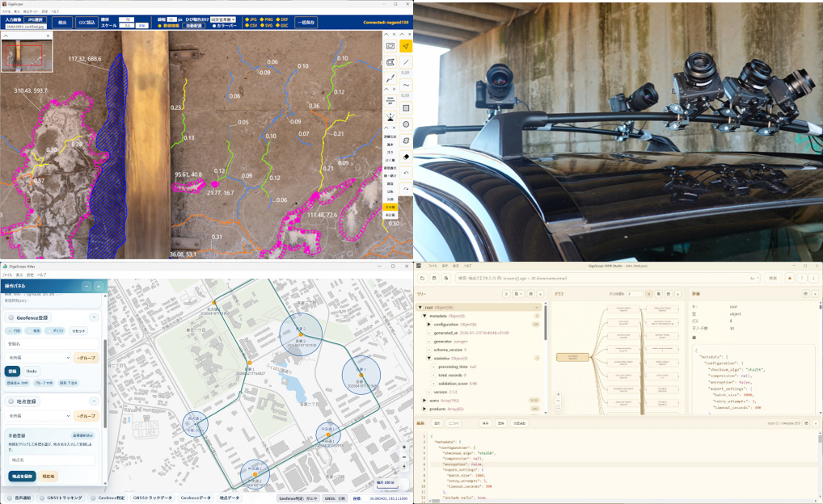Open the ひび幅色分け dropdown in GigaScope
This screenshot has width=823, height=504.
(222, 19)
